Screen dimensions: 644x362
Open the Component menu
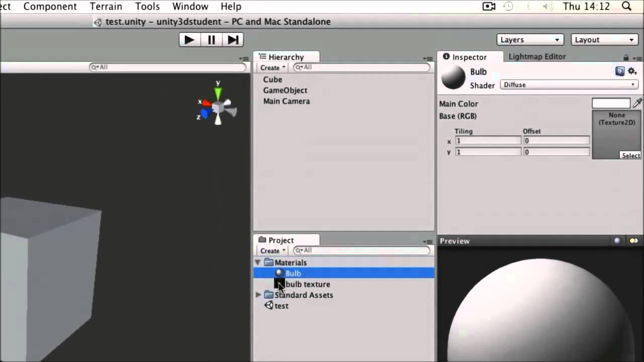(50, 7)
